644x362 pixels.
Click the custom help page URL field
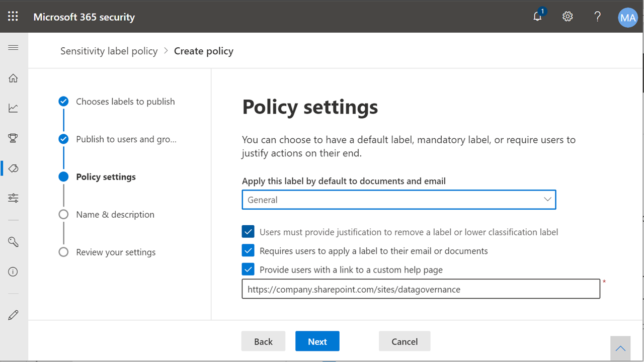(421, 289)
